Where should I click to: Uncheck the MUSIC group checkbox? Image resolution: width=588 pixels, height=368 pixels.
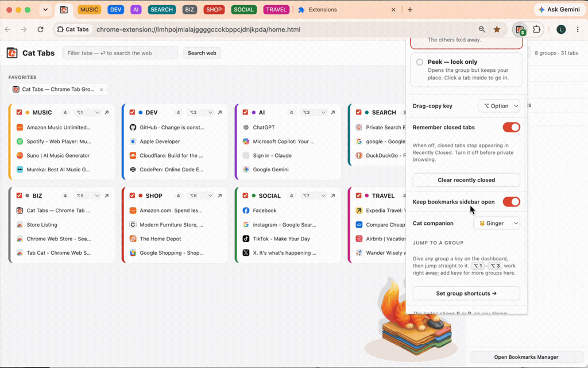pyautogui.click(x=19, y=112)
